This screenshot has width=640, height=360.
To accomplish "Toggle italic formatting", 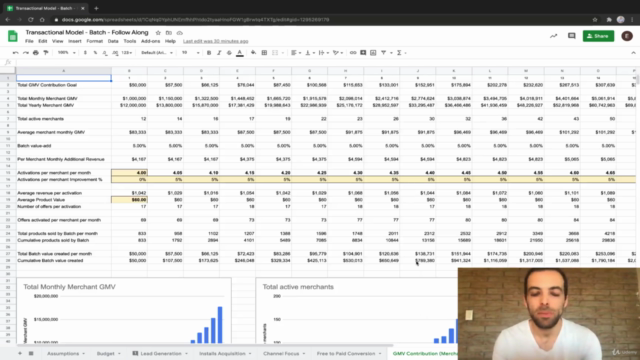I will tap(219, 53).
